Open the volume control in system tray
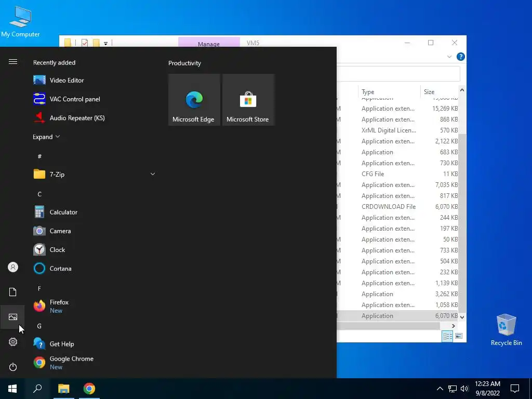 click(x=465, y=389)
